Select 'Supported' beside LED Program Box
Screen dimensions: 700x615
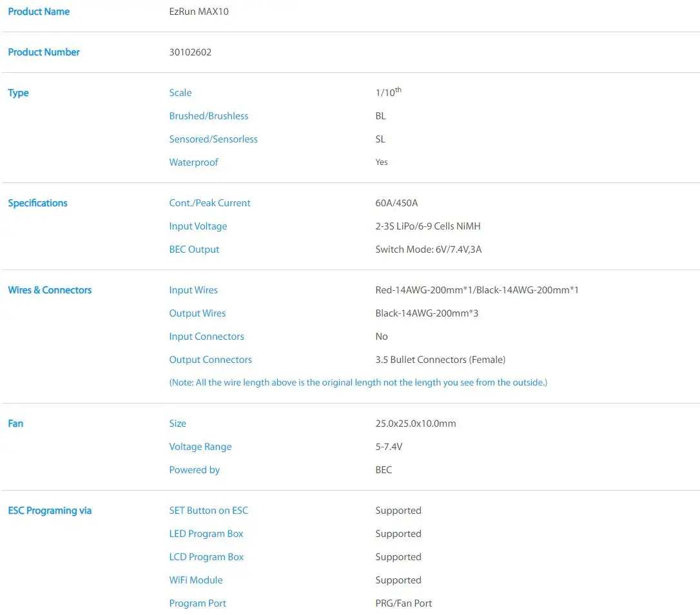pyautogui.click(x=398, y=534)
